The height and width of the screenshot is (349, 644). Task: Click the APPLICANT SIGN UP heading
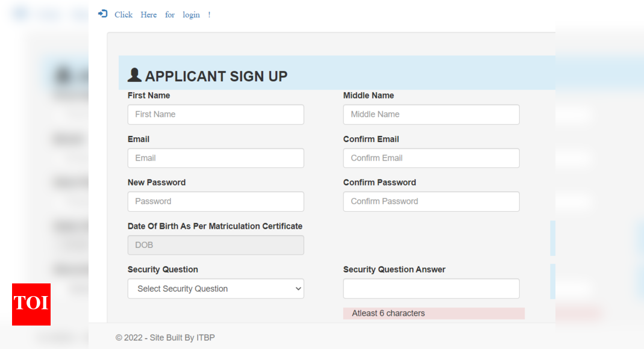click(x=216, y=76)
